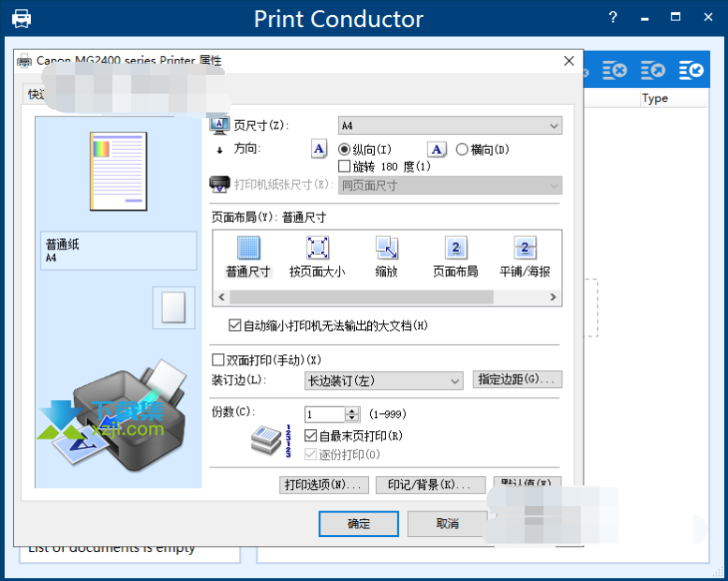Viewport: 728px width, 581px height.
Task: Click the landscape orientation A icon
Action: coord(437,150)
